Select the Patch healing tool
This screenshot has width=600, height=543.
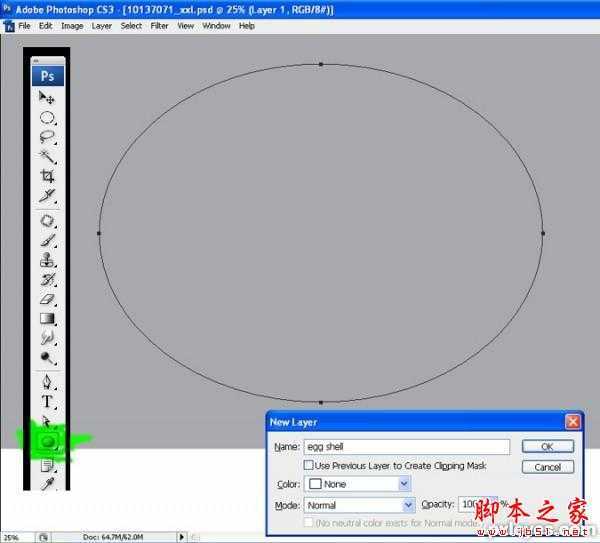point(47,221)
